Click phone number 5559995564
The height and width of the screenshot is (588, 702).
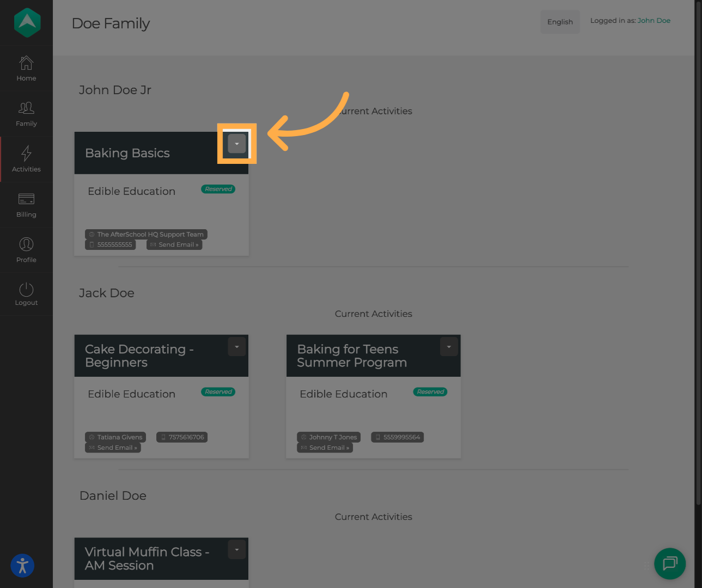click(x=398, y=437)
